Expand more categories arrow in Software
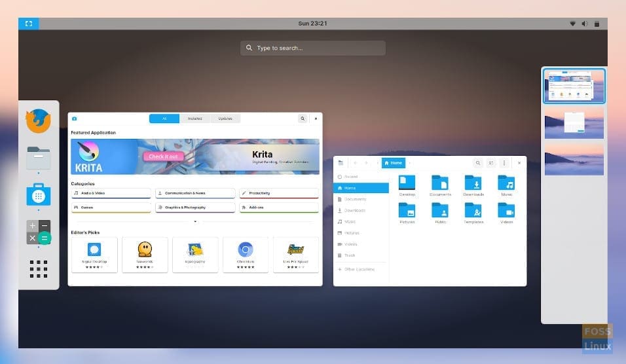Image resolution: width=626 pixels, height=364 pixels. (195, 221)
